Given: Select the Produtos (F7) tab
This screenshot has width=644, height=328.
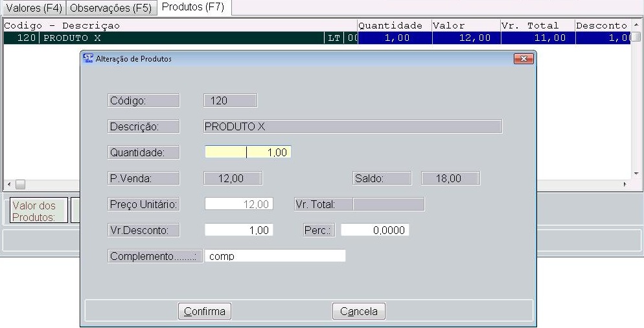Looking at the screenshot, I should click(193, 7).
